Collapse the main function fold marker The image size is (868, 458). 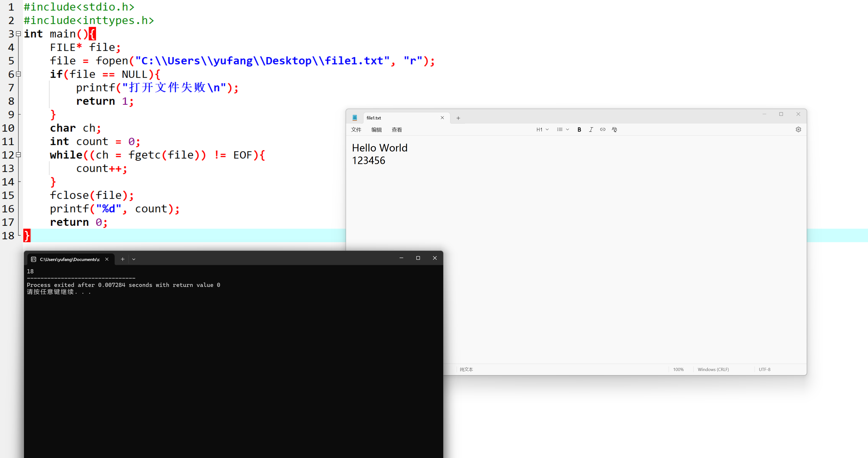pos(18,34)
